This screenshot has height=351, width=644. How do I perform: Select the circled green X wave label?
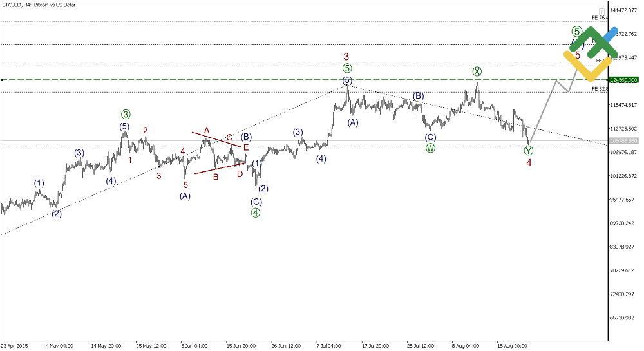(477, 72)
